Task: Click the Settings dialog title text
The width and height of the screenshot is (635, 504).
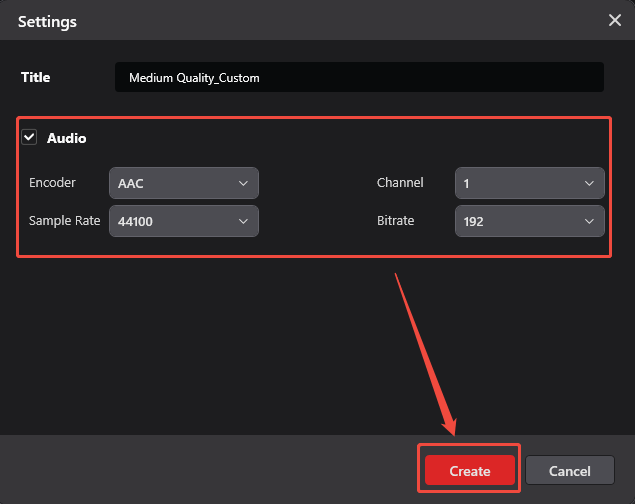Action: [x=47, y=21]
